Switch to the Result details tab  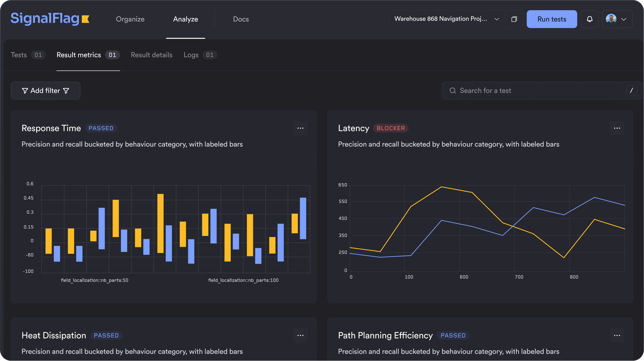(x=152, y=55)
